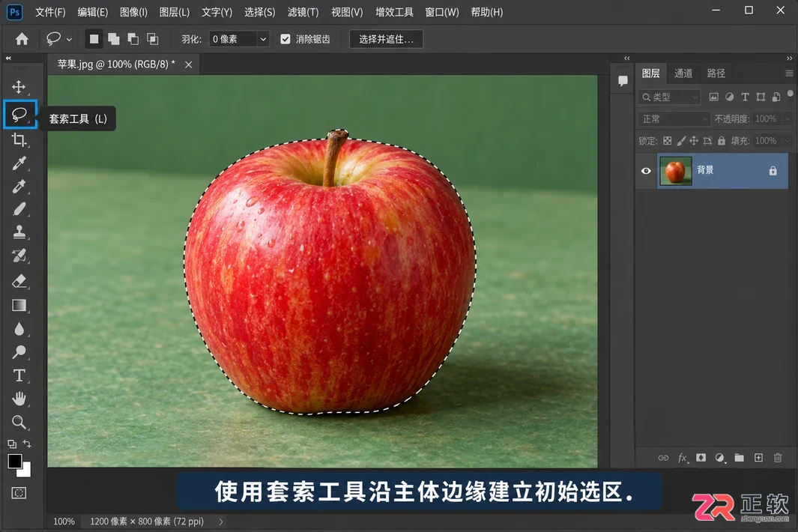
Task: Expand the tools panel double arrow
Action: click(x=8, y=58)
